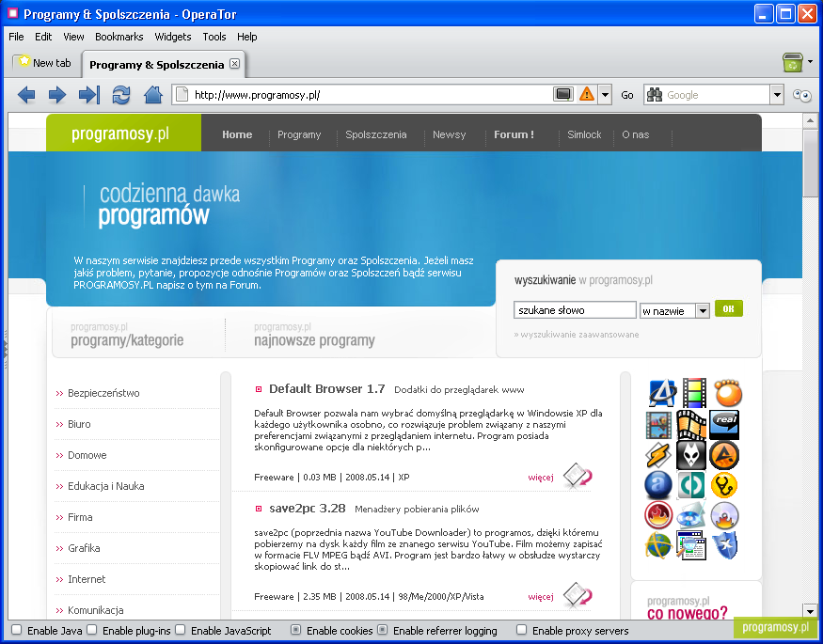This screenshot has width=823, height=644.
Task: Click 'więcej' for Default Browser 1.7
Action: tap(541, 478)
